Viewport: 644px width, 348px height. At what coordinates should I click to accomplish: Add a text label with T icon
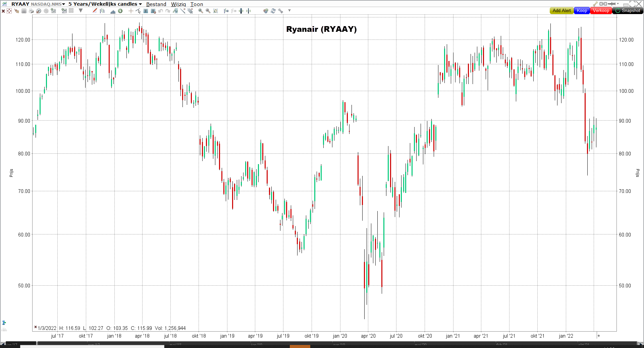click(x=146, y=11)
